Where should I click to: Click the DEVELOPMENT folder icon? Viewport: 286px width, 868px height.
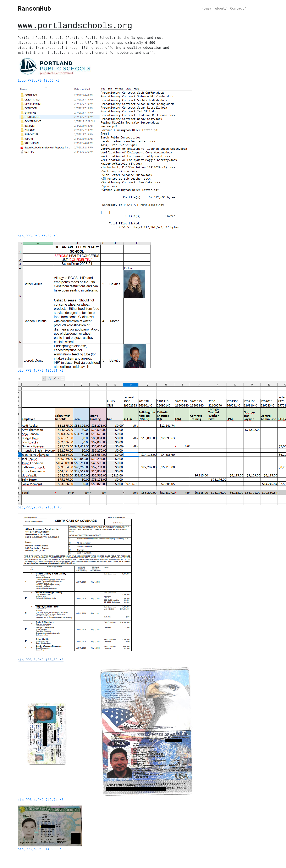pyautogui.click(x=22, y=104)
